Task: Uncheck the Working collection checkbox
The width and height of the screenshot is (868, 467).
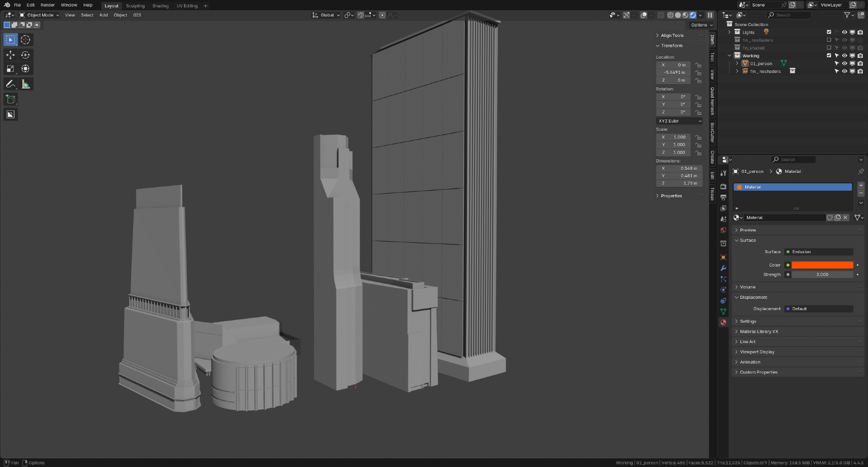Action: pyautogui.click(x=829, y=56)
